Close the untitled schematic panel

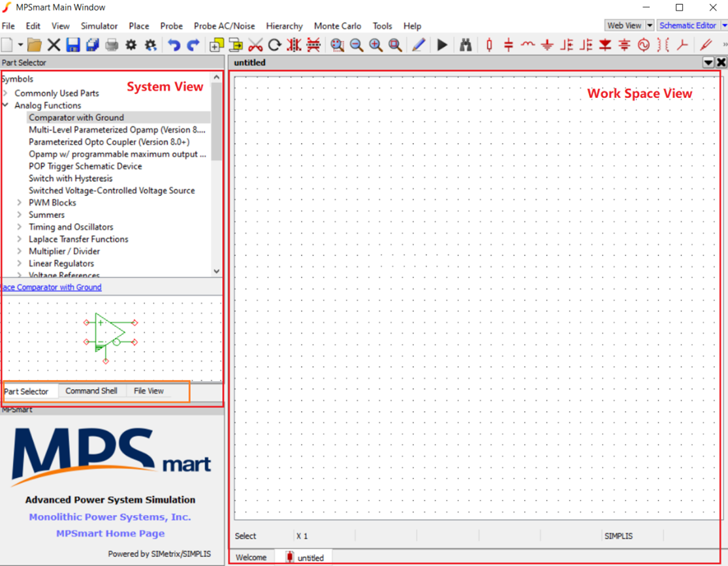click(721, 63)
